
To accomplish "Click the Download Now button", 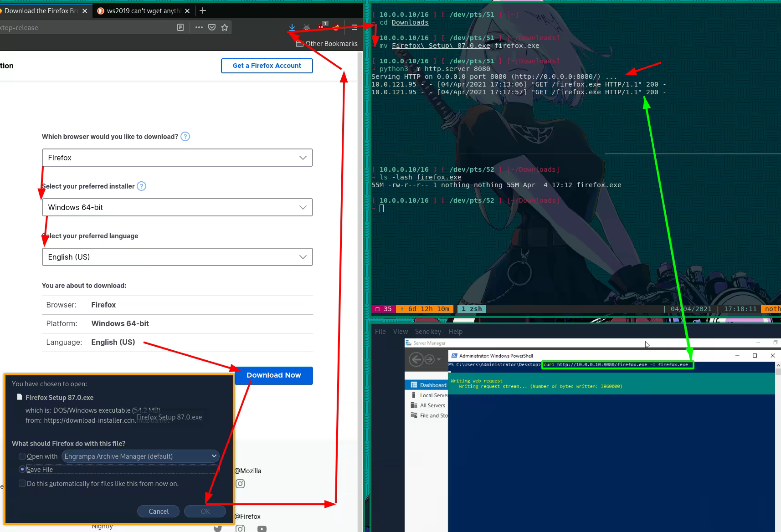I will coord(274,376).
